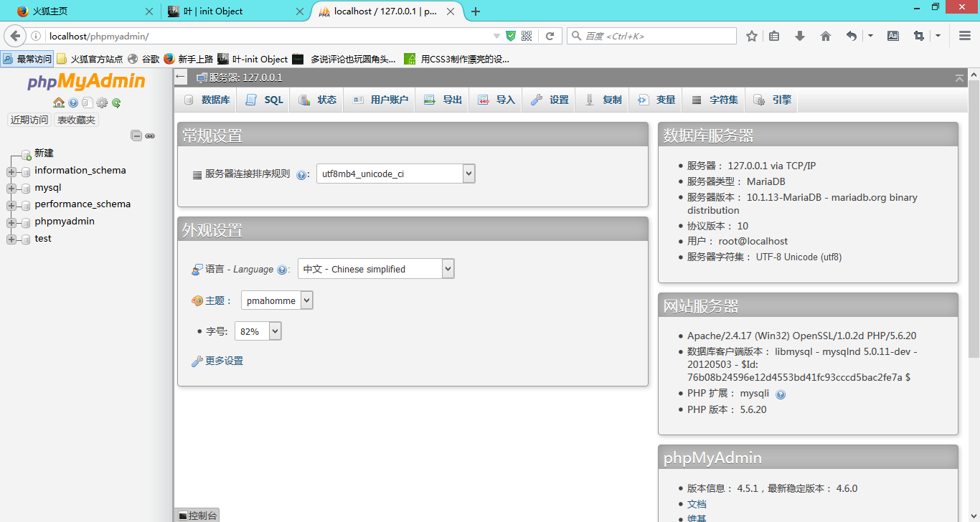
Task: Open the bookmarks list icon in the browser toolbar
Action: tap(774, 36)
